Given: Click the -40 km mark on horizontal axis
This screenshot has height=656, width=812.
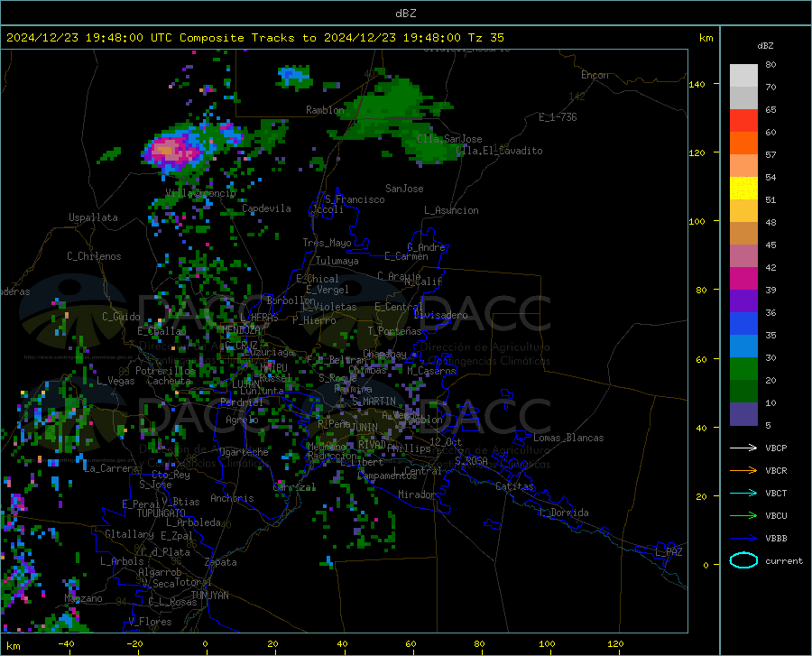Looking at the screenshot, I should tap(66, 643).
